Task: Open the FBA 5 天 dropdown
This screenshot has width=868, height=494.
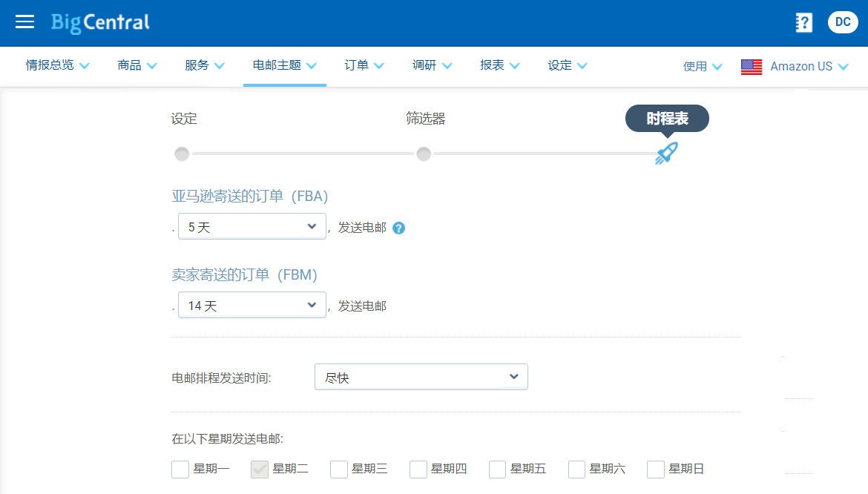Action: [x=251, y=227]
